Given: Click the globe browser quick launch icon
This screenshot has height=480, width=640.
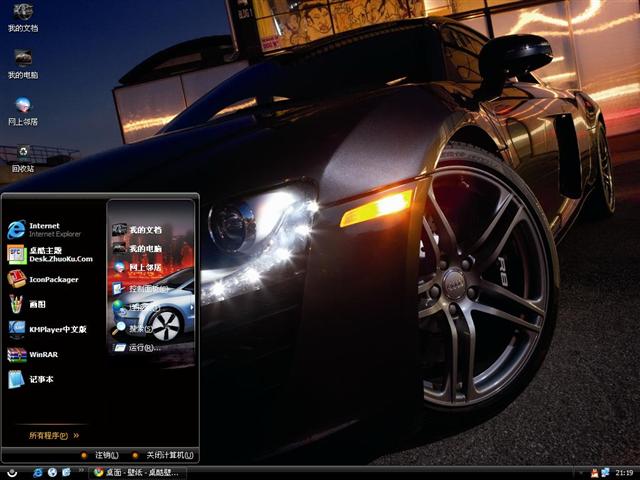Looking at the screenshot, I should 52,473.
